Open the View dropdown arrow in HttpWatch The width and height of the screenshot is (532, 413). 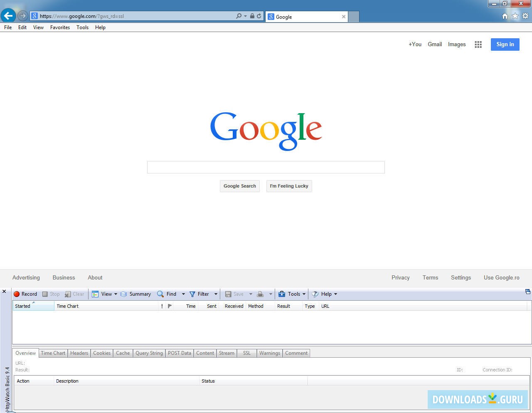click(116, 294)
